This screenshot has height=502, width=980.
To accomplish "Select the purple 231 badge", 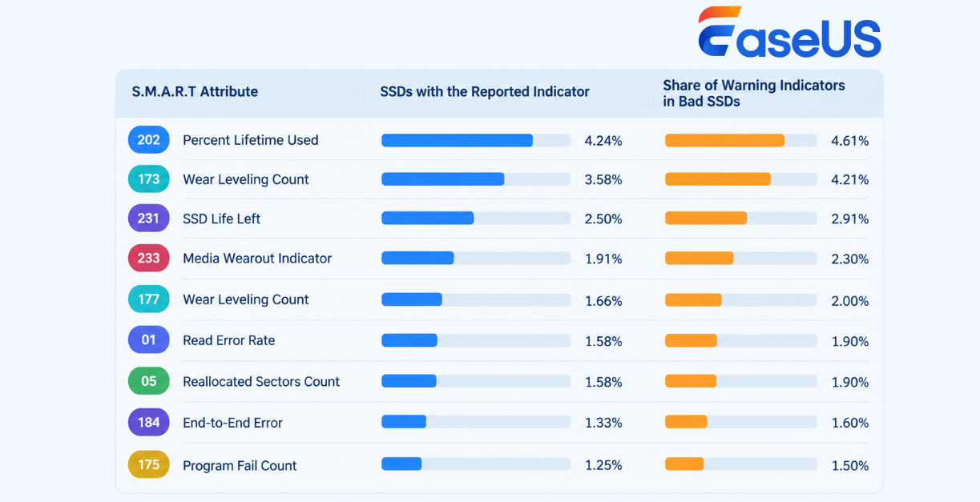I will click(x=149, y=219).
